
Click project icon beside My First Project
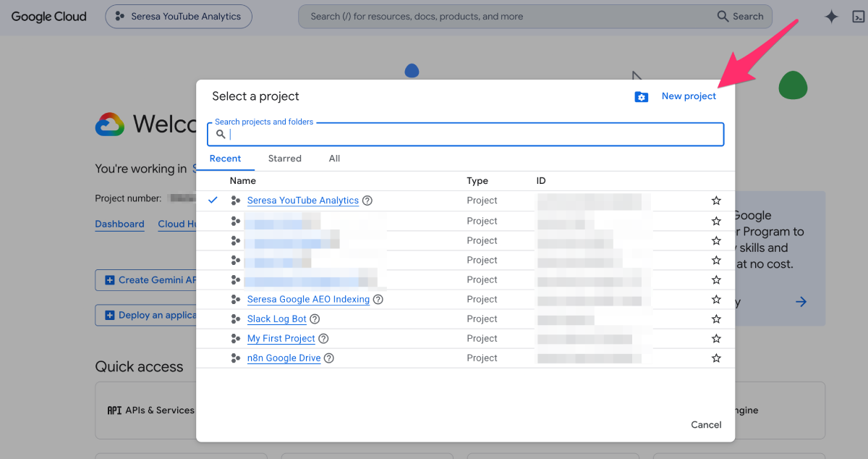[x=235, y=338]
